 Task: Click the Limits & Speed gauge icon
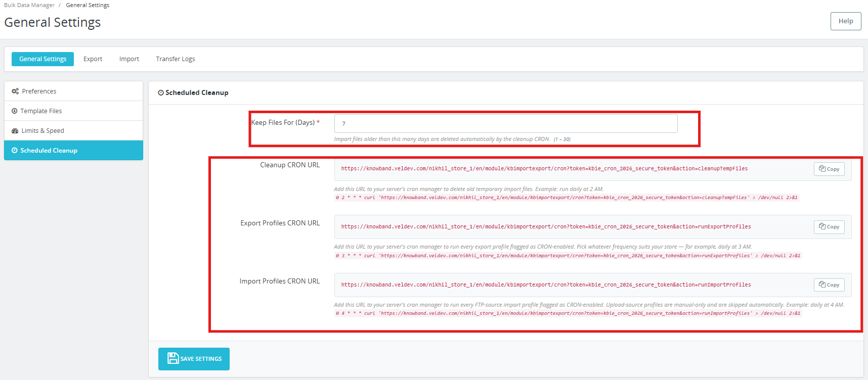[15, 131]
